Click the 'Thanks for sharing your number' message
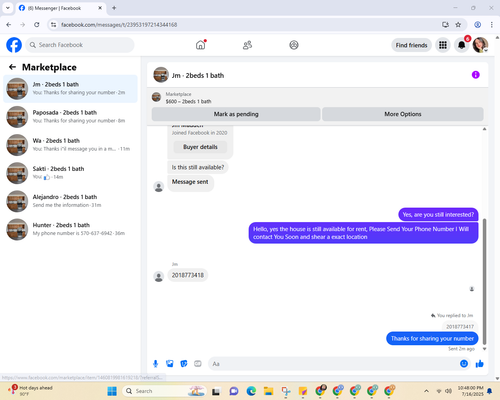Image resolution: width=500 pixels, height=400 pixels. [432, 338]
